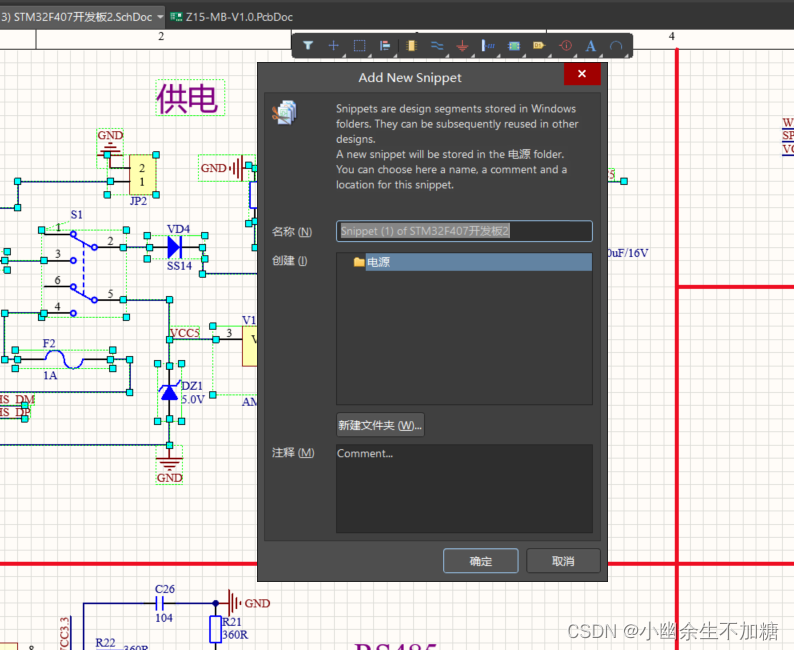Select the F2 fuse symbol
Viewport: 794px width, 650px height.
(x=63, y=359)
